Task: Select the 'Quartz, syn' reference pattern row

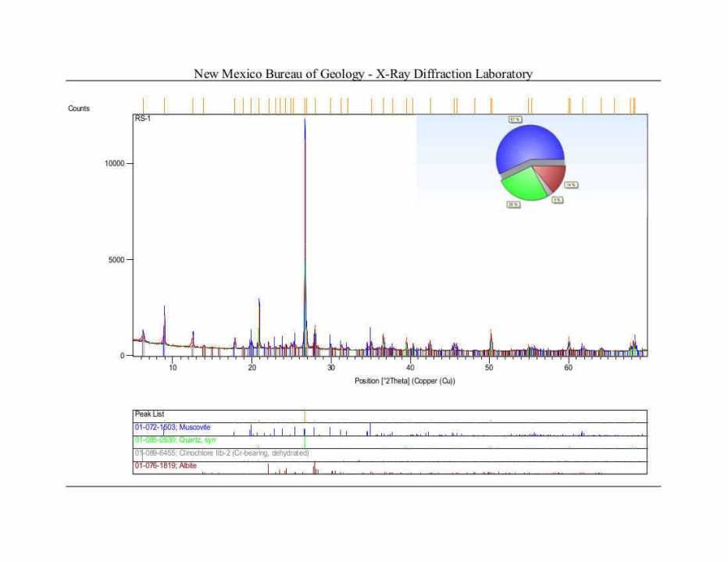Action: tap(390, 442)
